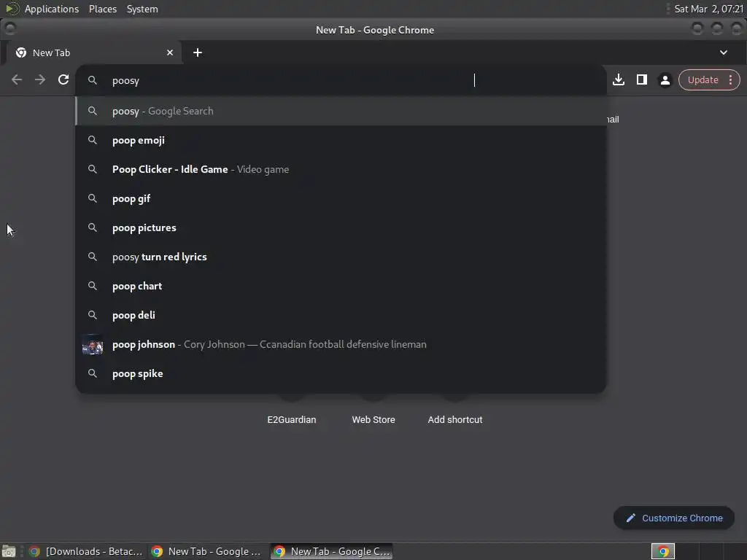The width and height of the screenshot is (747, 560).
Task: Go forward using the browser forward arrow
Action: click(x=40, y=79)
